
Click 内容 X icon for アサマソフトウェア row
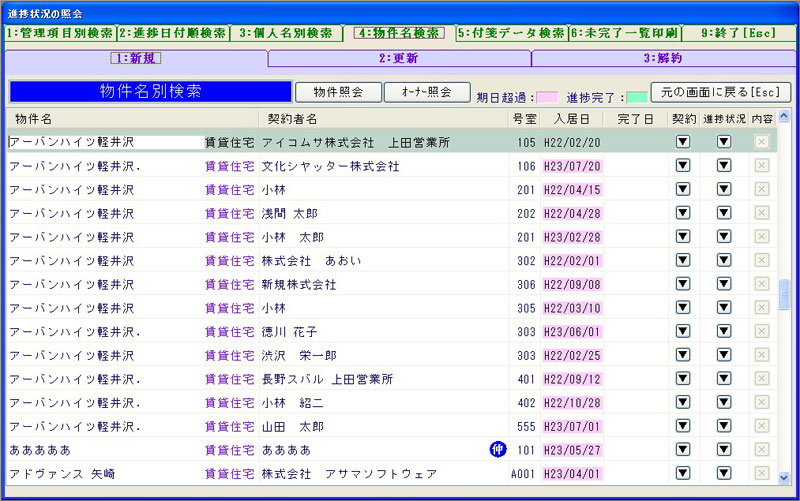click(x=762, y=473)
